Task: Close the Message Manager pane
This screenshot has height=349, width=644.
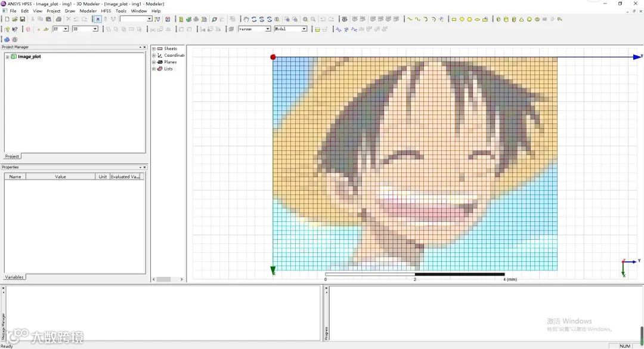Action: point(4,288)
